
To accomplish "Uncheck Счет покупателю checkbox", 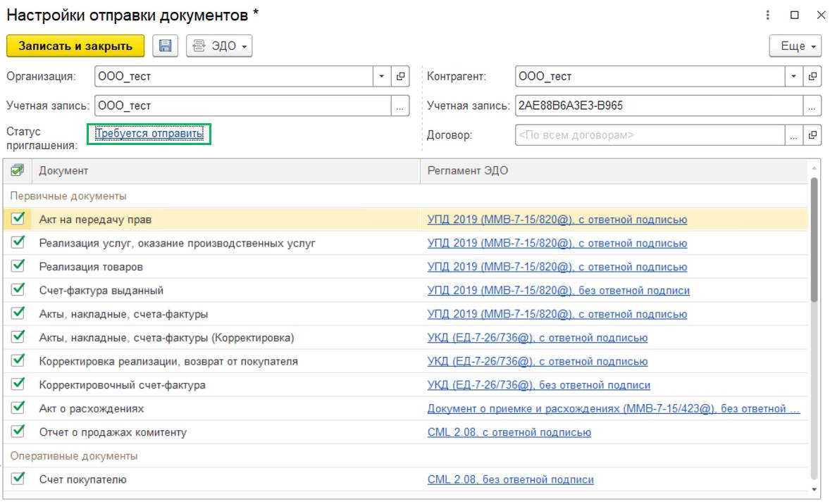I will (18, 478).
